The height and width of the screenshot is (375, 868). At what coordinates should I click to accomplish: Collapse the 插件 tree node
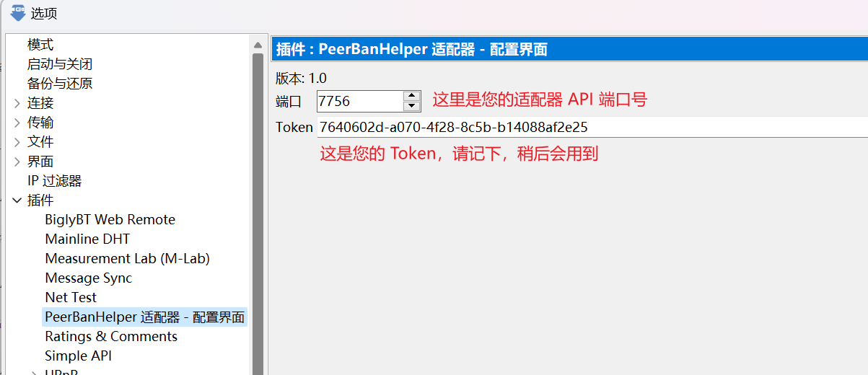point(17,200)
